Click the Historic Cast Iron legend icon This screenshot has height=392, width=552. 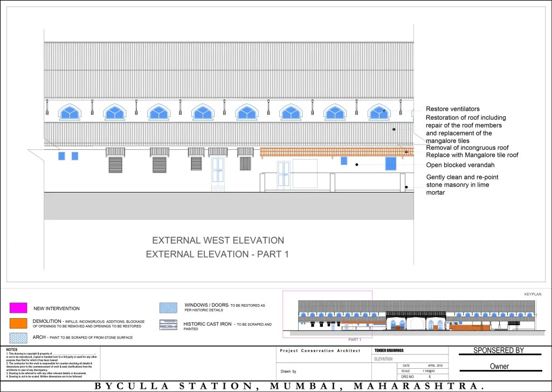pos(168,325)
